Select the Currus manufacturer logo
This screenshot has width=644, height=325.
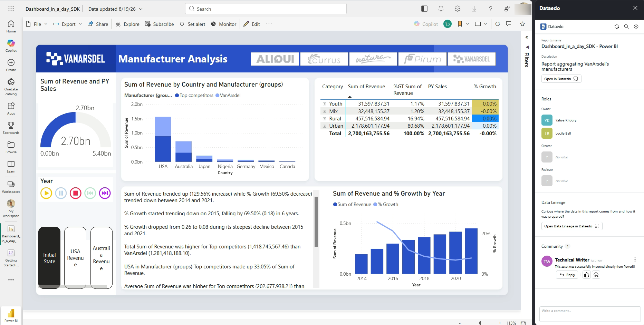(324, 59)
